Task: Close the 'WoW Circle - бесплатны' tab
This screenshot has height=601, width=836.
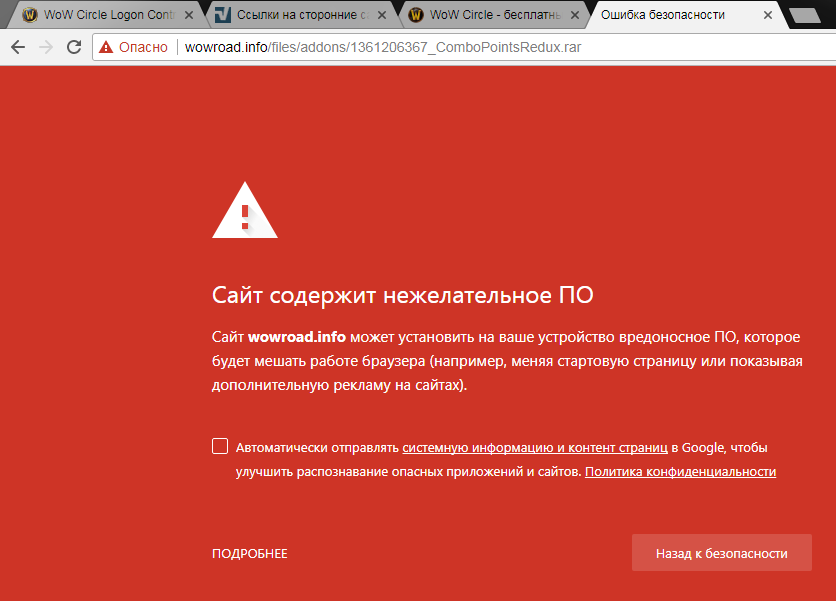Action: (575, 15)
